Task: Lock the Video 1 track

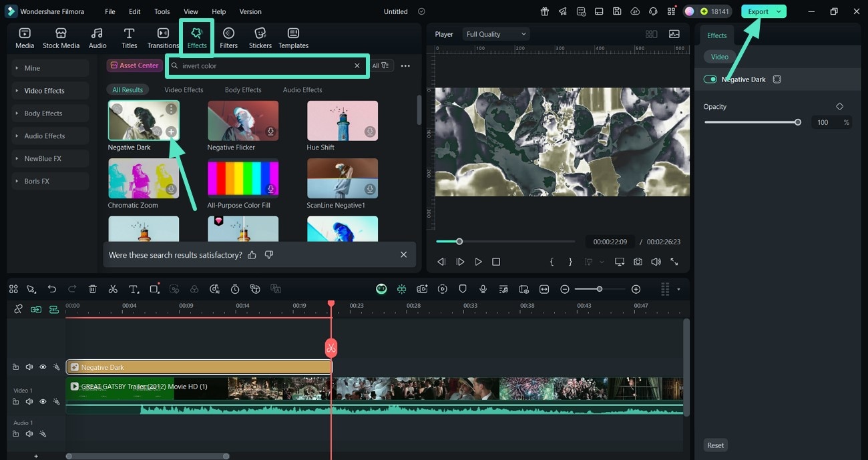Action: click(16, 401)
